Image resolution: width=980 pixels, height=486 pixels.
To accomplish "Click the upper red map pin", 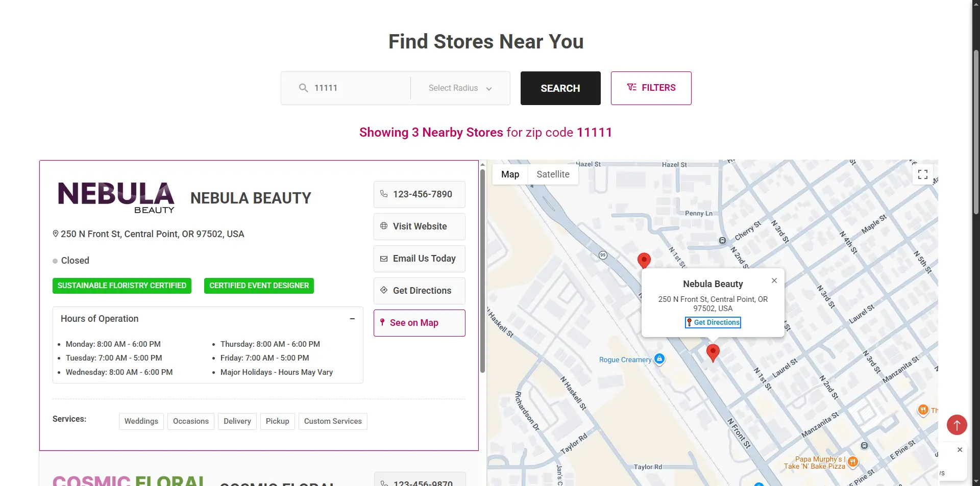I will point(644,260).
